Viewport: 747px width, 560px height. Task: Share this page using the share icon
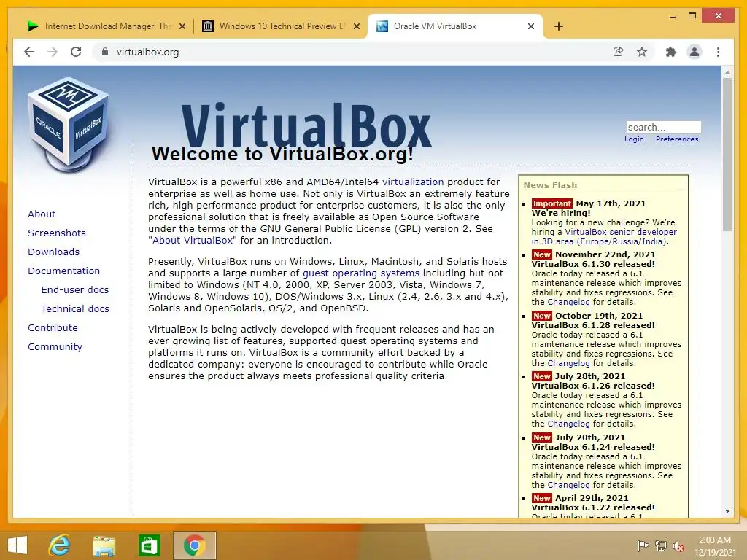(619, 52)
